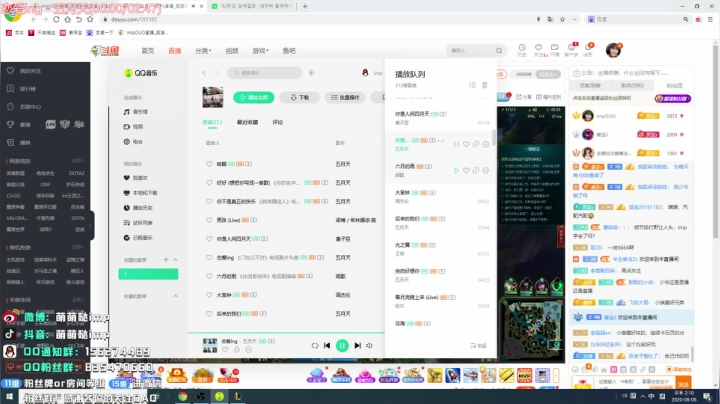Click 收起 to collapse the queue
The height and width of the screenshot is (404, 720).
[478, 346]
